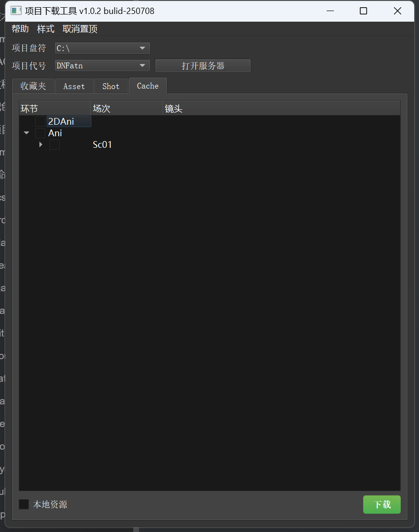
Task: Expand the Sc01 tree node
Action: click(41, 144)
